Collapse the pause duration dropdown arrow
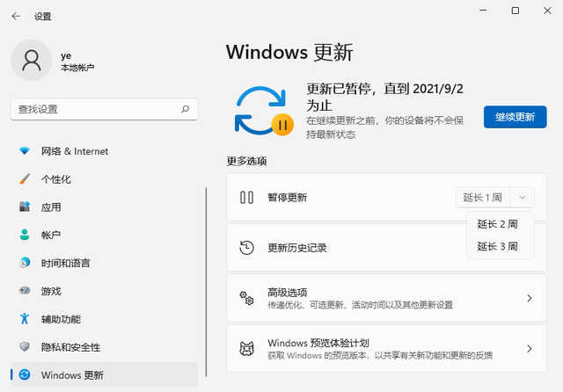Image resolution: width=563 pixels, height=392 pixels. click(x=522, y=197)
